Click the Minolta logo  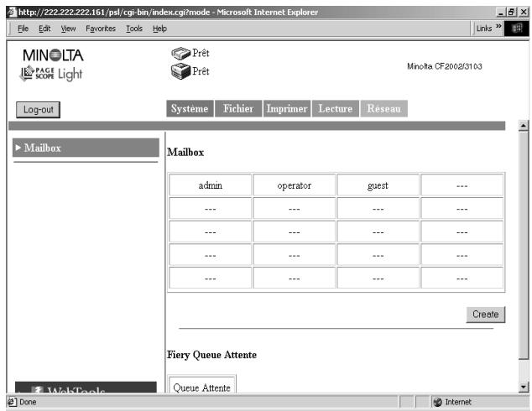53,55
